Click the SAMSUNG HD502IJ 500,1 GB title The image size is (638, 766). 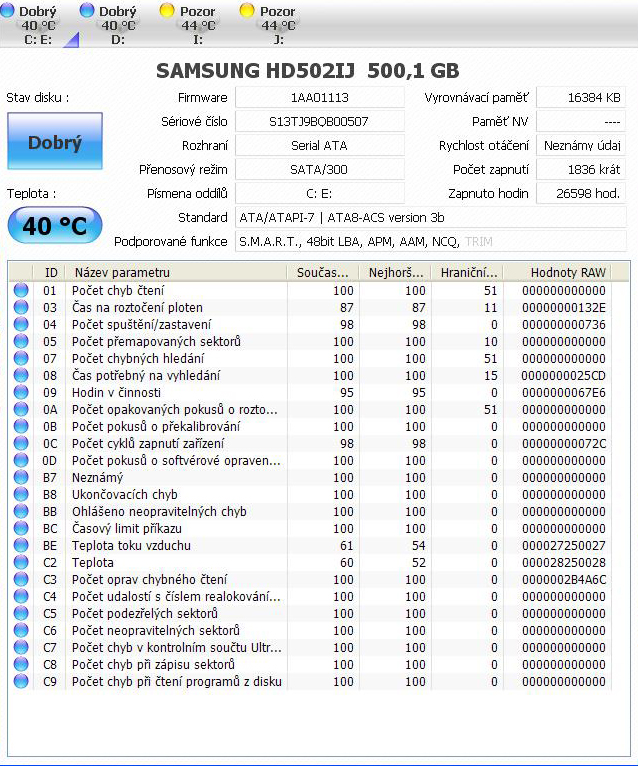pyautogui.click(x=308, y=71)
